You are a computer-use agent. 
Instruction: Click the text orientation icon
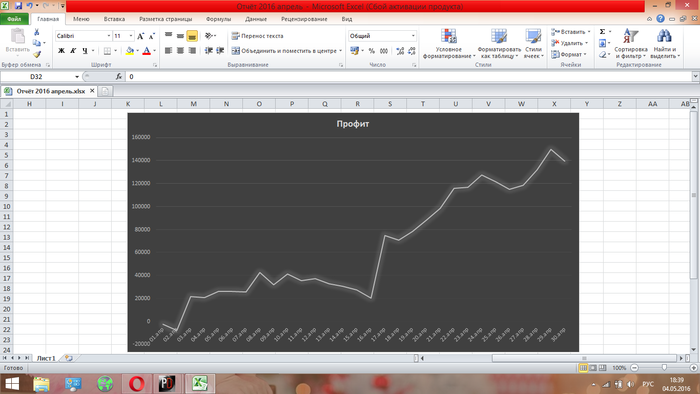tap(208, 36)
